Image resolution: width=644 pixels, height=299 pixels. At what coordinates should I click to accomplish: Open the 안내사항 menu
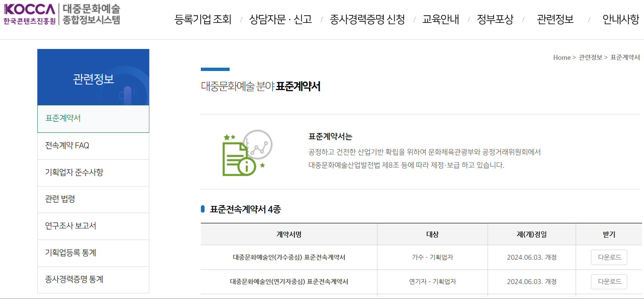pyautogui.click(x=621, y=19)
